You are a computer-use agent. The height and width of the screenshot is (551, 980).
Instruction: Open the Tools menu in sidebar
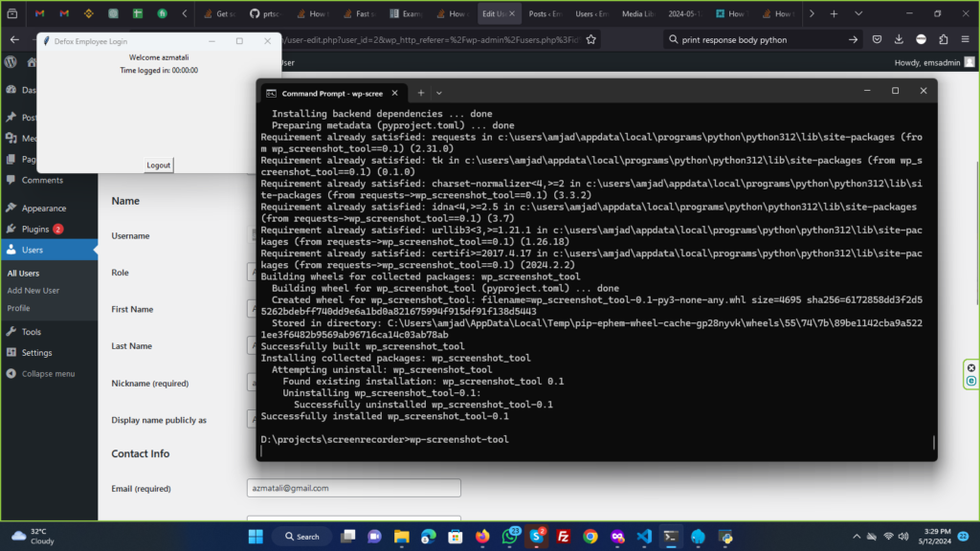click(31, 332)
